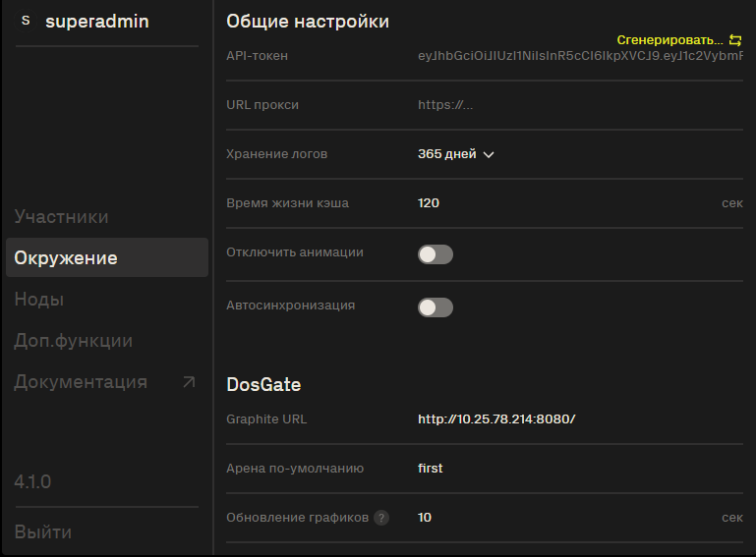756x557 pixels.
Task: Click the external link arrow beside Документация
Action: [189, 382]
